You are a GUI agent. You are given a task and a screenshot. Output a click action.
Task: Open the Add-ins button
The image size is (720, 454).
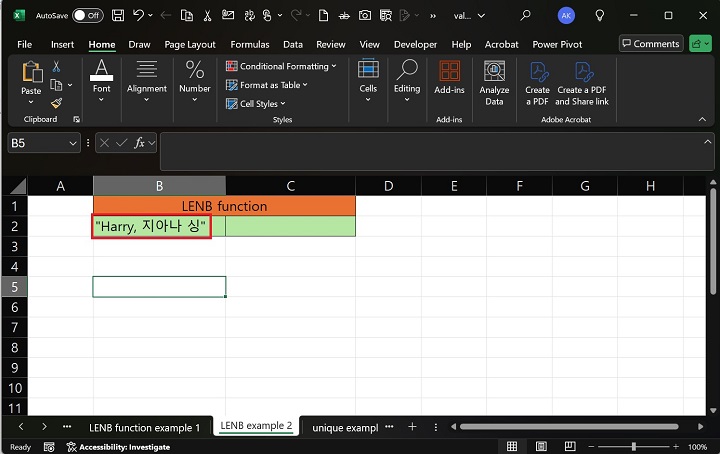point(449,78)
